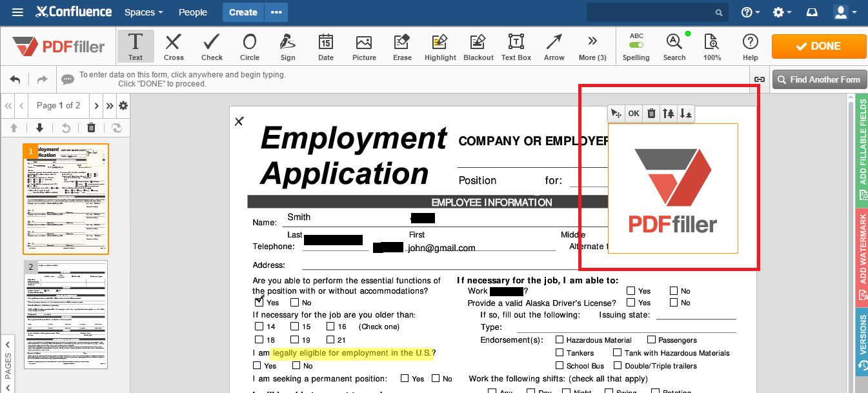
Task: Open page panel settings gear
Action: click(x=123, y=106)
